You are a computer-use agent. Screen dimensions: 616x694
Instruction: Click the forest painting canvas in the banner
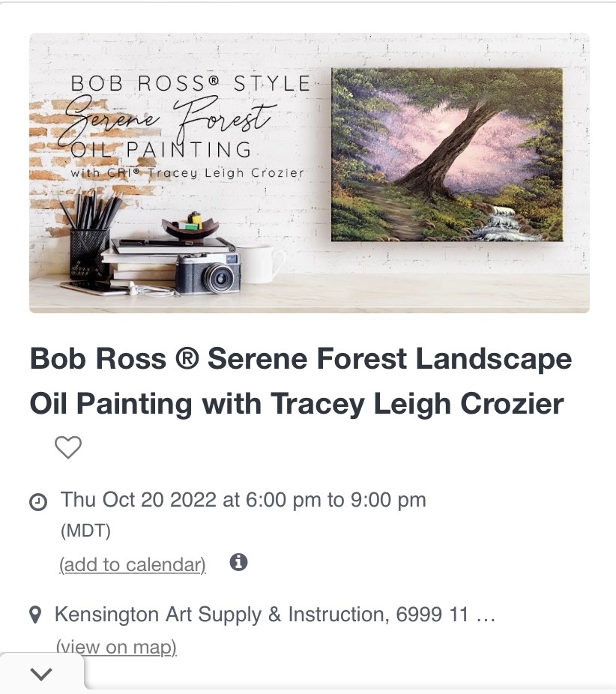click(x=447, y=154)
